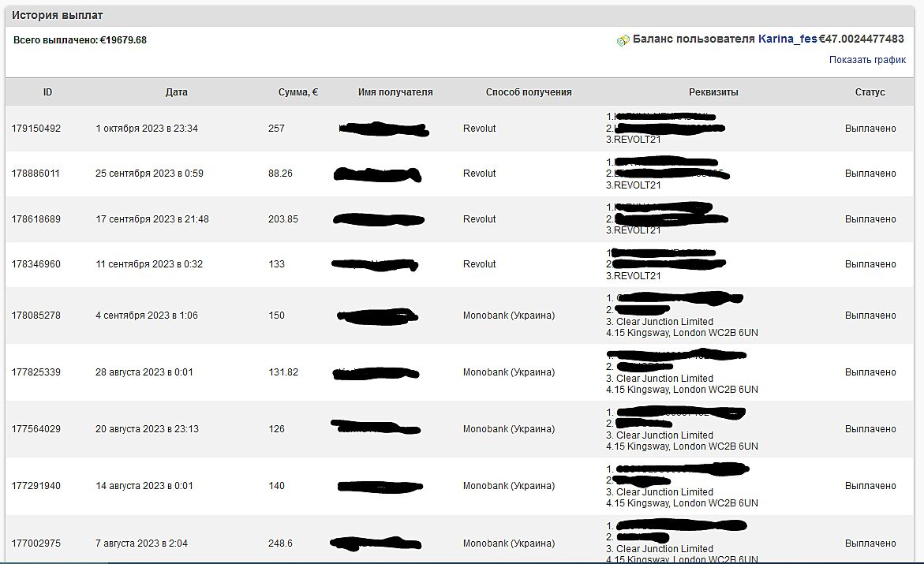Open the Karina_fes user profile link
Screen dimensions: 924x564
click(x=787, y=39)
